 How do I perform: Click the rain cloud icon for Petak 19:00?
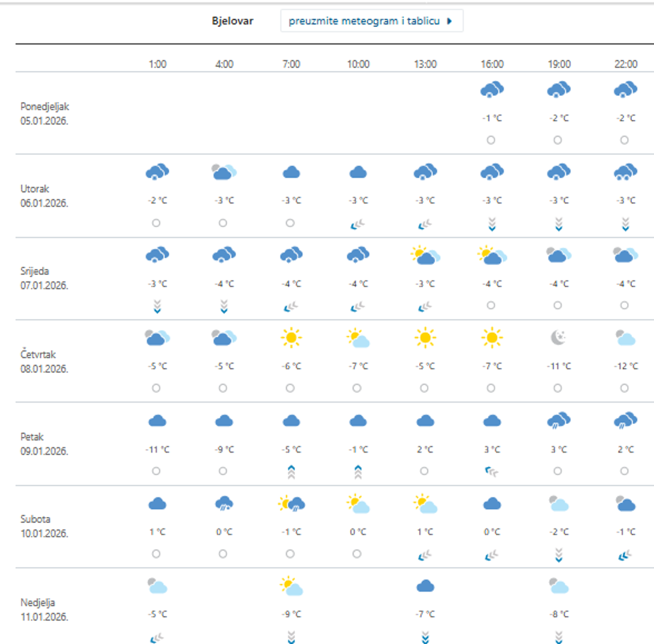(557, 421)
